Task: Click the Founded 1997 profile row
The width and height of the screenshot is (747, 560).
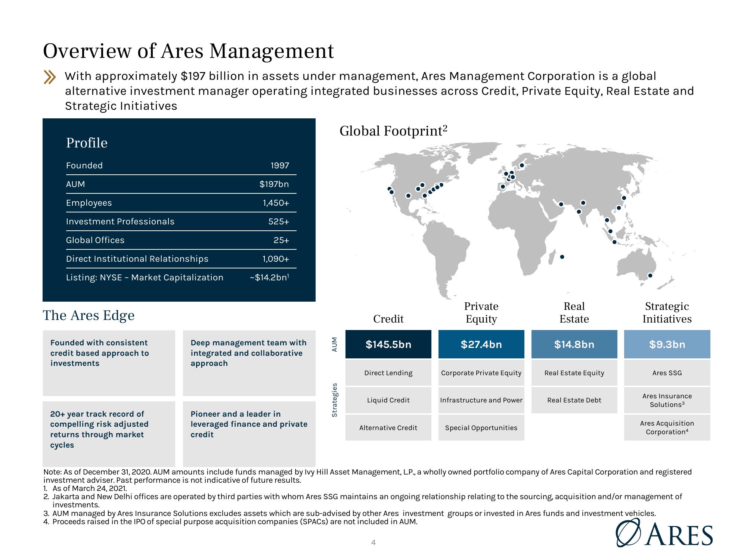Action: [181, 165]
